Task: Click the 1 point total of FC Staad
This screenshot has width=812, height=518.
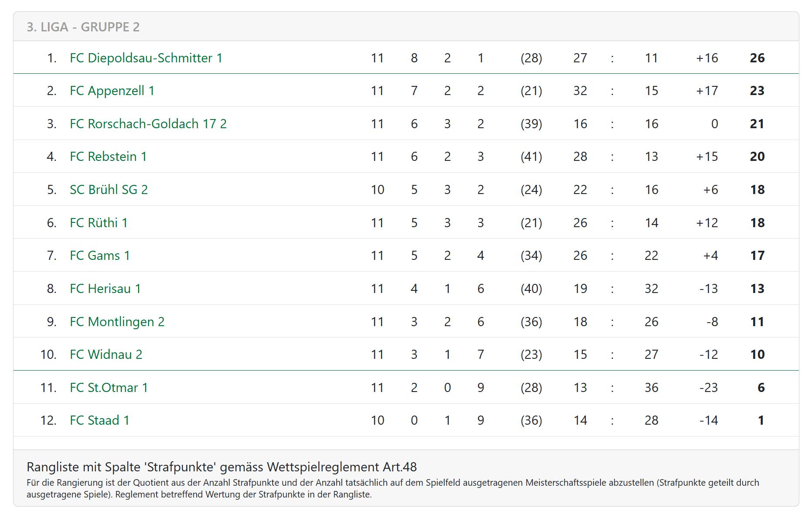Action: [761, 420]
